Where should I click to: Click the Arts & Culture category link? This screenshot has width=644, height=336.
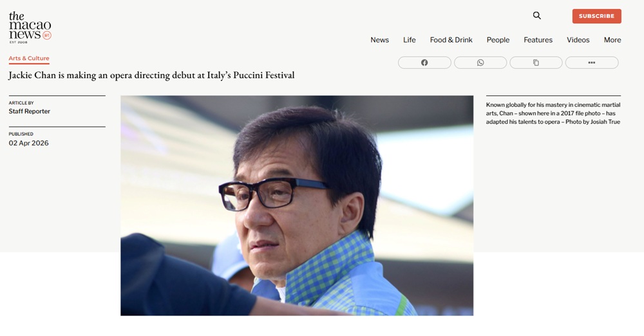click(x=29, y=59)
